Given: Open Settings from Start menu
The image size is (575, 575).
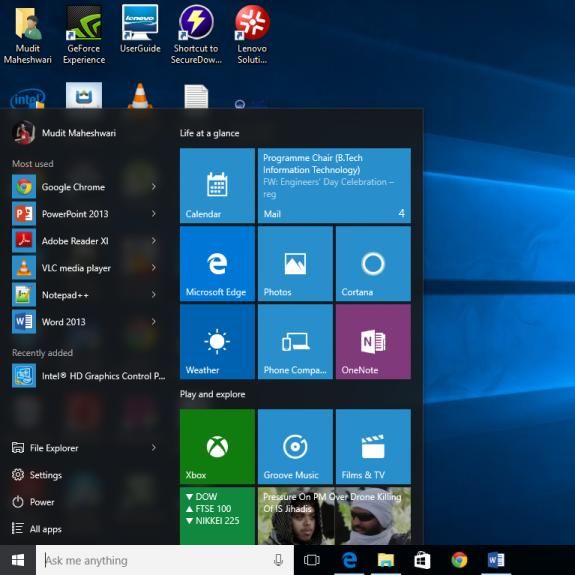Looking at the screenshot, I should click(x=37, y=475).
